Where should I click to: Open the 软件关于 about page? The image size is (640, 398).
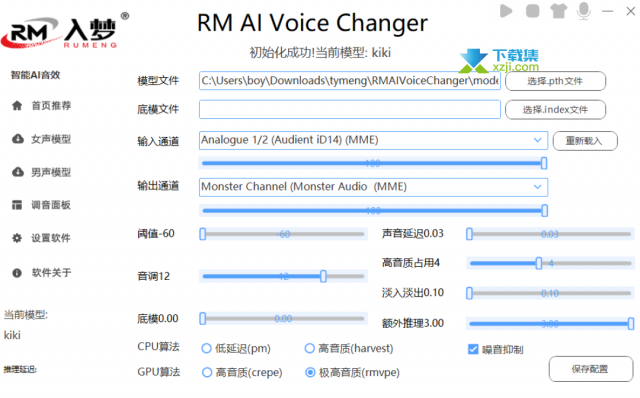pos(51,272)
